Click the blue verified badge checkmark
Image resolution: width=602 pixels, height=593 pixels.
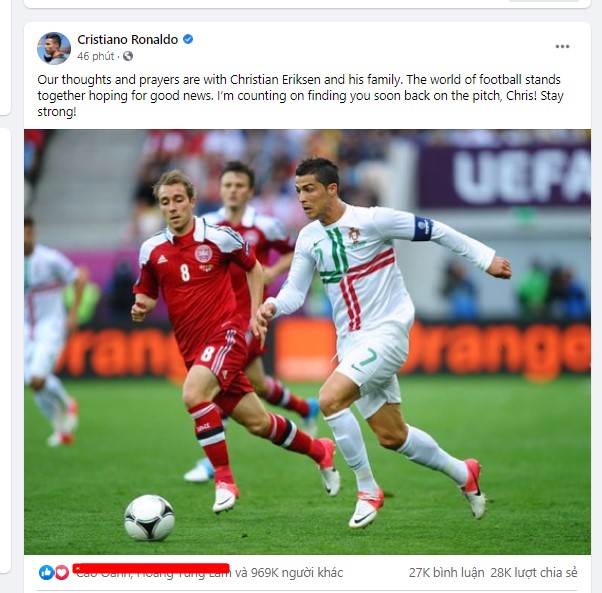[188, 39]
